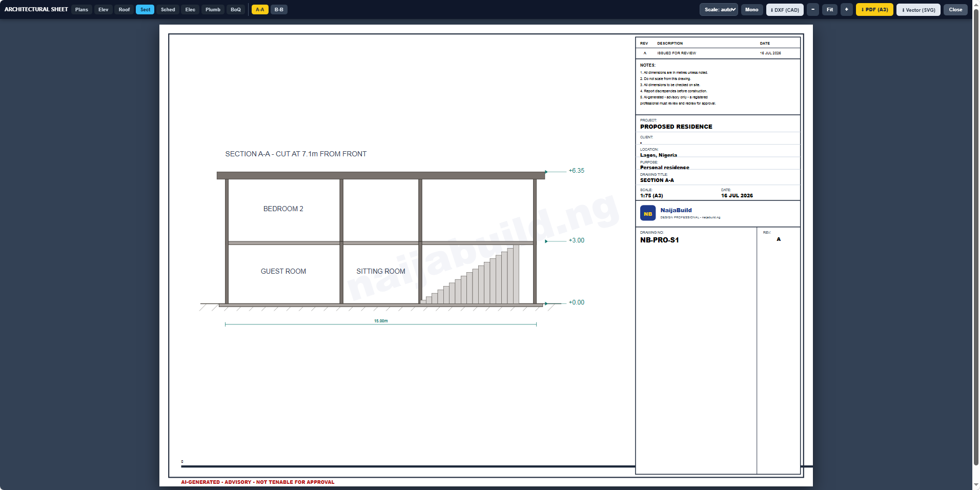Click the NaijaBuild company name
The image size is (980, 490).
coord(676,210)
